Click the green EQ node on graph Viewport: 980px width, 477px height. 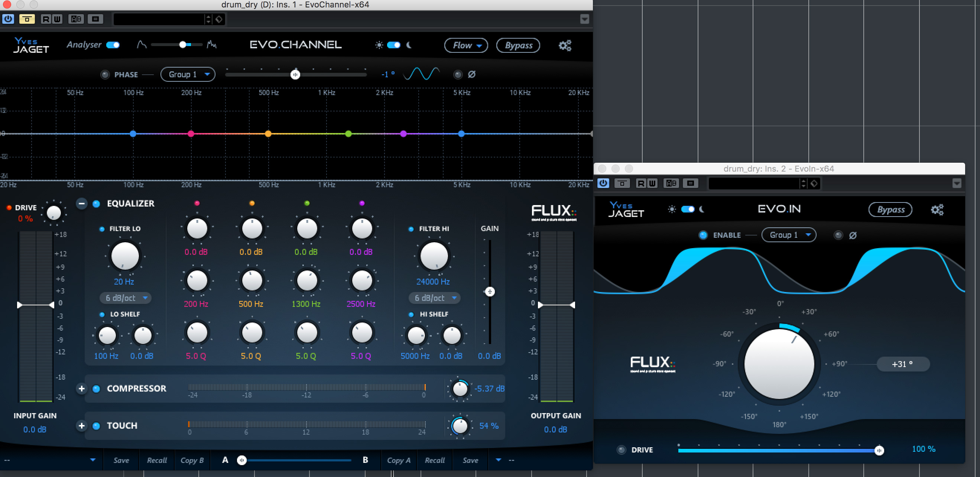pyautogui.click(x=348, y=133)
